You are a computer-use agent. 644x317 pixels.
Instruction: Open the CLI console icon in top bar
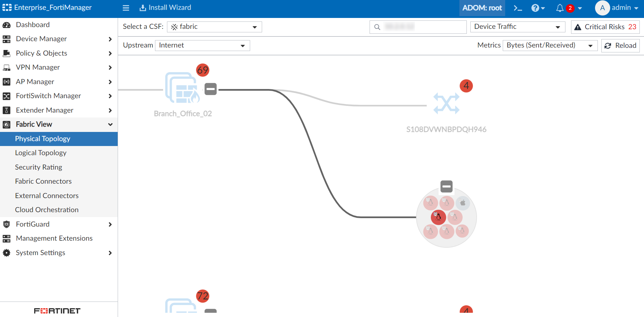click(518, 7)
